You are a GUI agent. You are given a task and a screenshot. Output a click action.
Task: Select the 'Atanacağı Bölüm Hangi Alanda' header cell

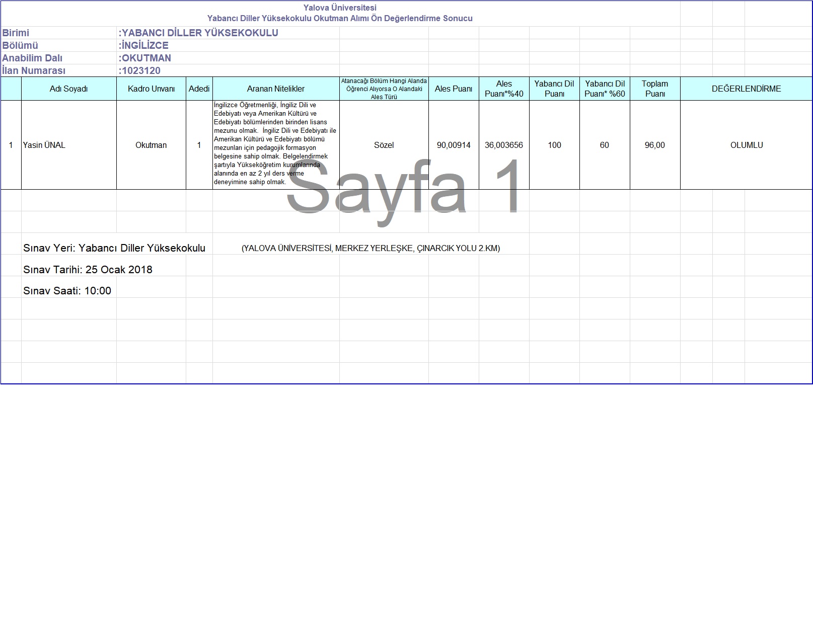pos(384,89)
